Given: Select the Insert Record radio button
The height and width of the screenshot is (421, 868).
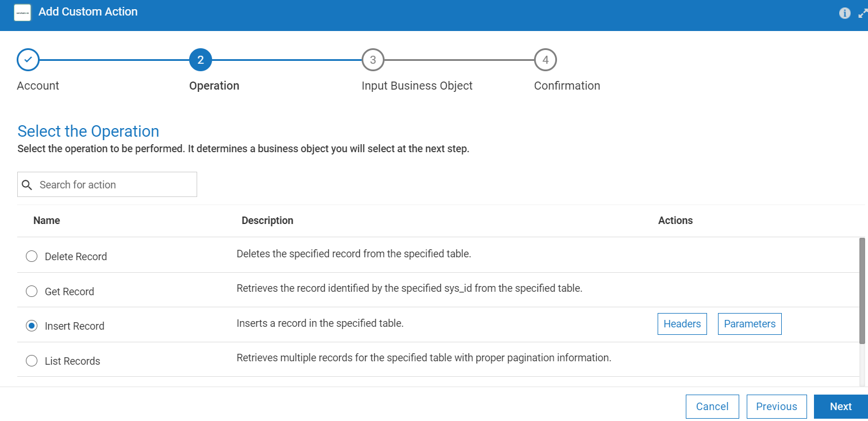Looking at the screenshot, I should [x=32, y=326].
